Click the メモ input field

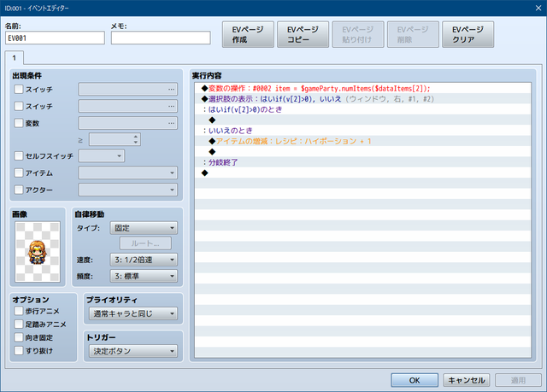[x=161, y=38]
